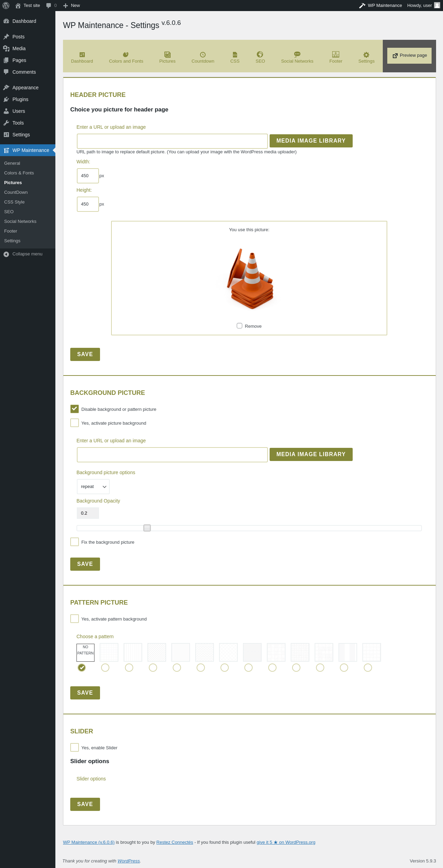Click the Settings sidebar icon
443x868 pixels.
click(x=6, y=135)
